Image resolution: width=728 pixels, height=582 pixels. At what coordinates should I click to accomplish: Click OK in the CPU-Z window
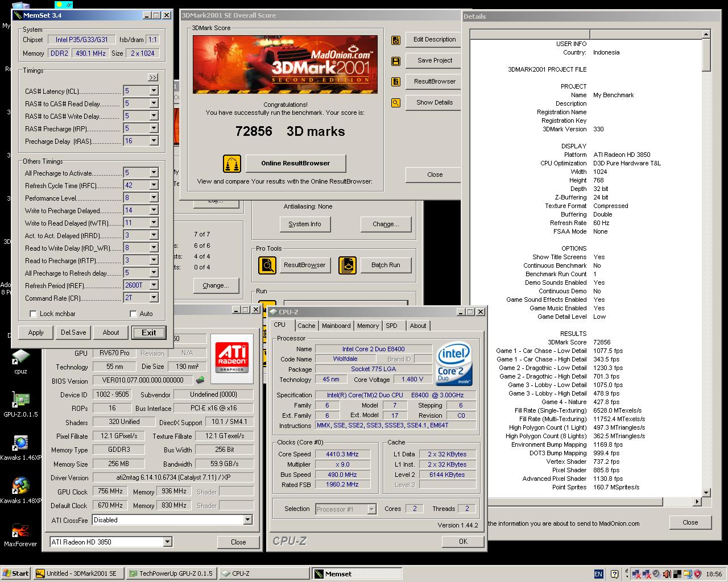click(x=463, y=542)
